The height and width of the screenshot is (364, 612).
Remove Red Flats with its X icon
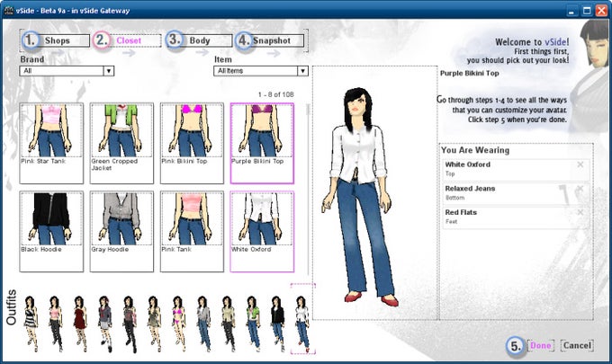(x=580, y=212)
